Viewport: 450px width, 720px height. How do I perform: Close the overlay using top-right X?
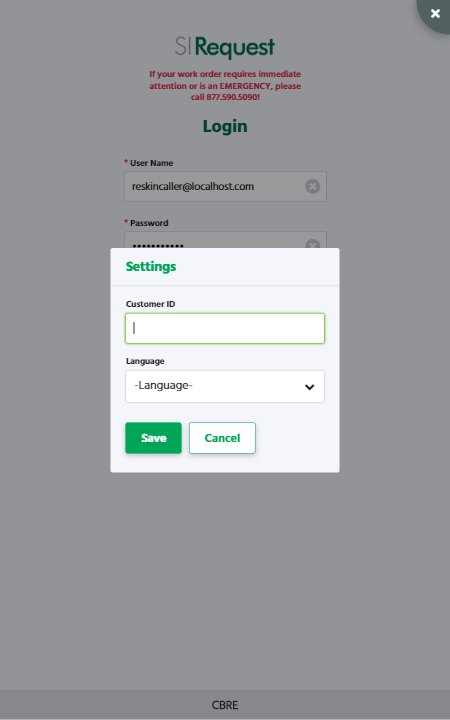[435, 14]
